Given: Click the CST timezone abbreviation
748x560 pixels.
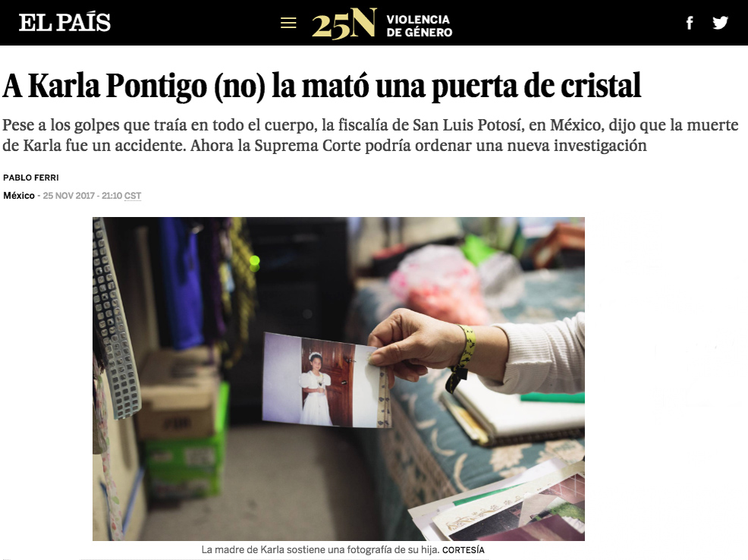Looking at the screenshot, I should pyautogui.click(x=133, y=196).
